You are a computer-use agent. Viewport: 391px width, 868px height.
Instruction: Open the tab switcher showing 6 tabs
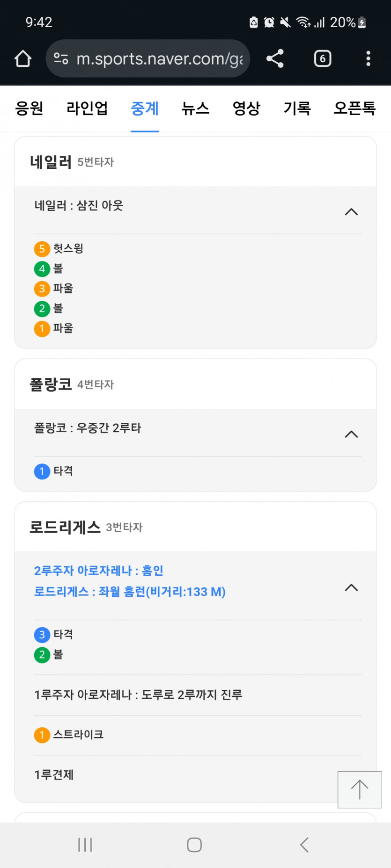pyautogui.click(x=322, y=59)
